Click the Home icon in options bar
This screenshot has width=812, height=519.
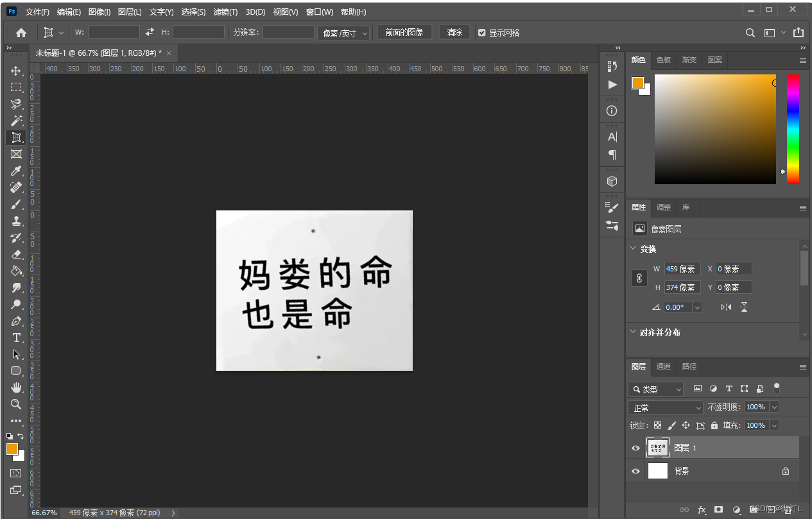(21, 32)
